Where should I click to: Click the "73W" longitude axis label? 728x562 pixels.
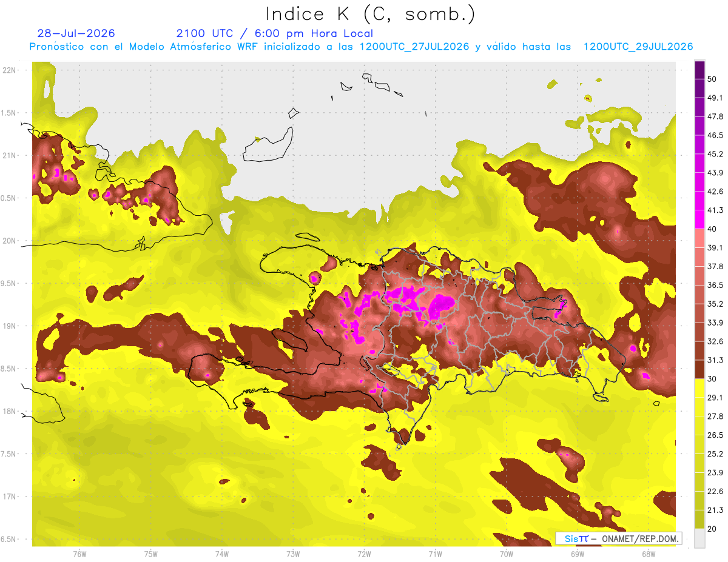(293, 554)
